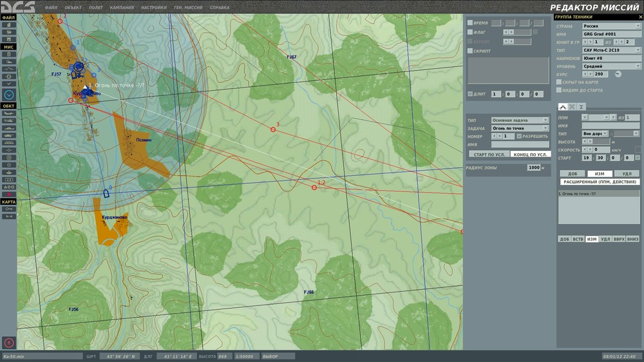Click РАСШИРЕННЫЙ (ППМ, ДЕЙСТВИЯ) button
This screenshot has height=362, width=644.
[600, 182]
